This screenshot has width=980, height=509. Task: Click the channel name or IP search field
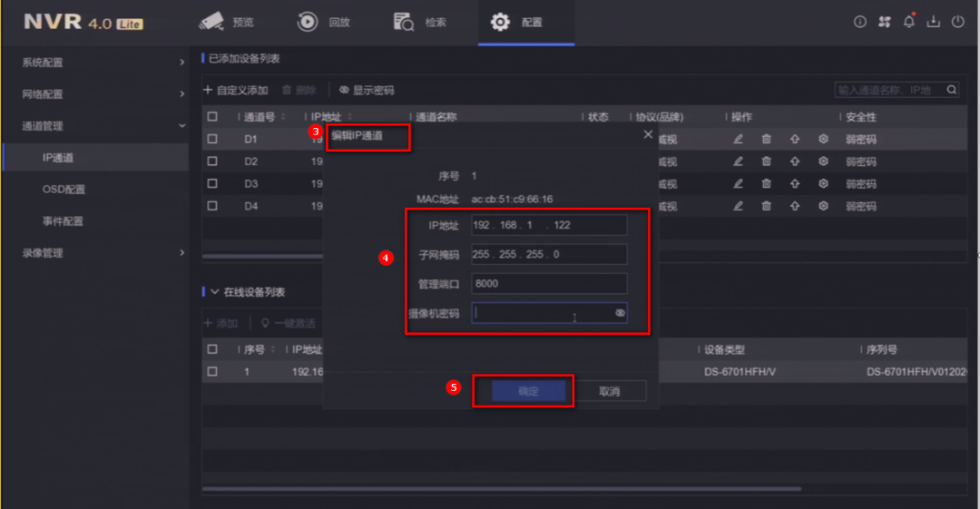(x=888, y=90)
